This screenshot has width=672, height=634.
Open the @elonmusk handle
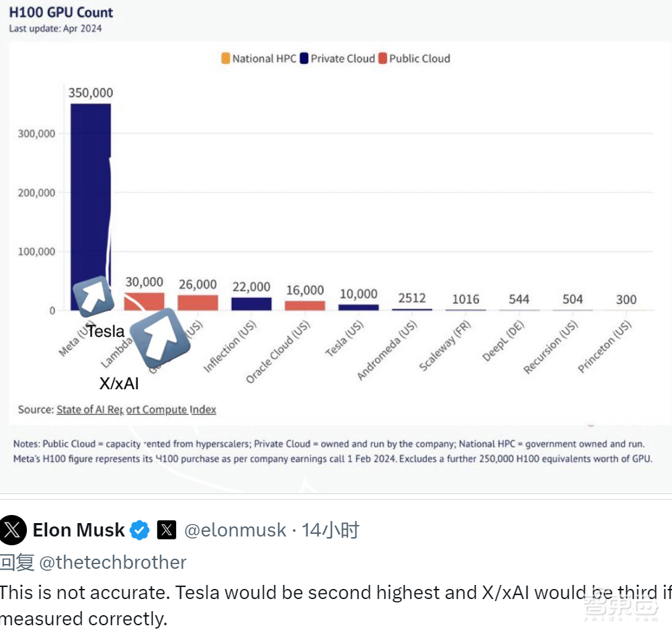click(235, 530)
